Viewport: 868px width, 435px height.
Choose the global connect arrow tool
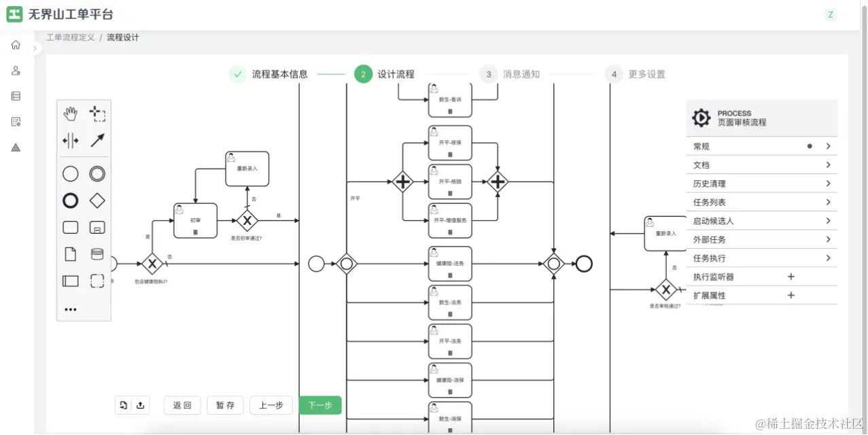tap(97, 141)
